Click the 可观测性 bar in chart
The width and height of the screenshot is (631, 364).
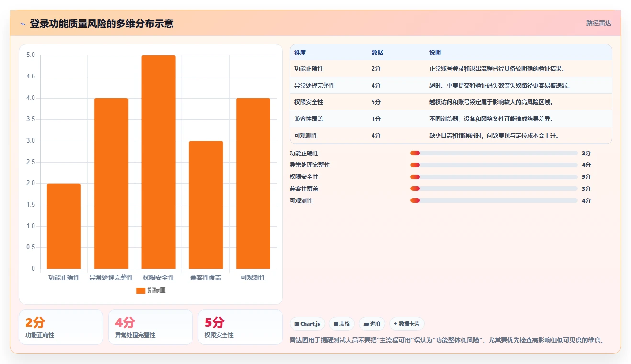[253, 184]
